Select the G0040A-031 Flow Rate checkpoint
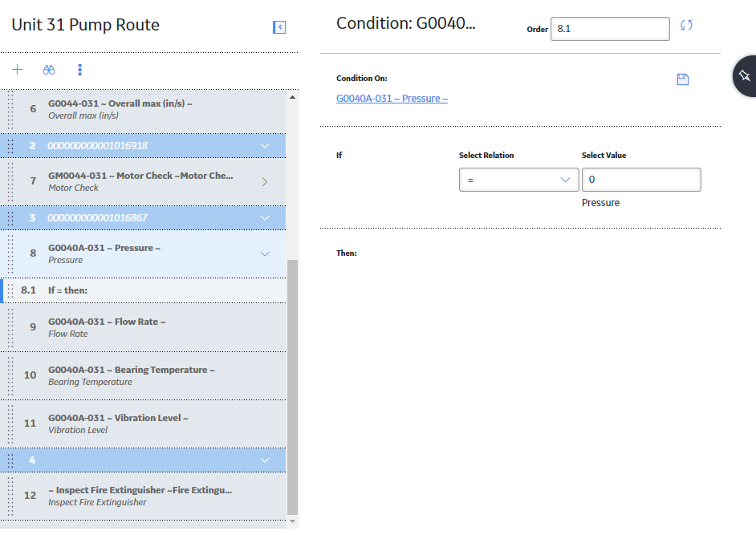This screenshot has height=535, width=756. [143, 327]
